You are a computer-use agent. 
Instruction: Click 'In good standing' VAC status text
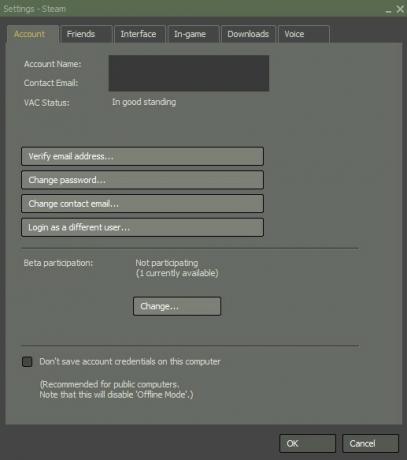coord(144,102)
